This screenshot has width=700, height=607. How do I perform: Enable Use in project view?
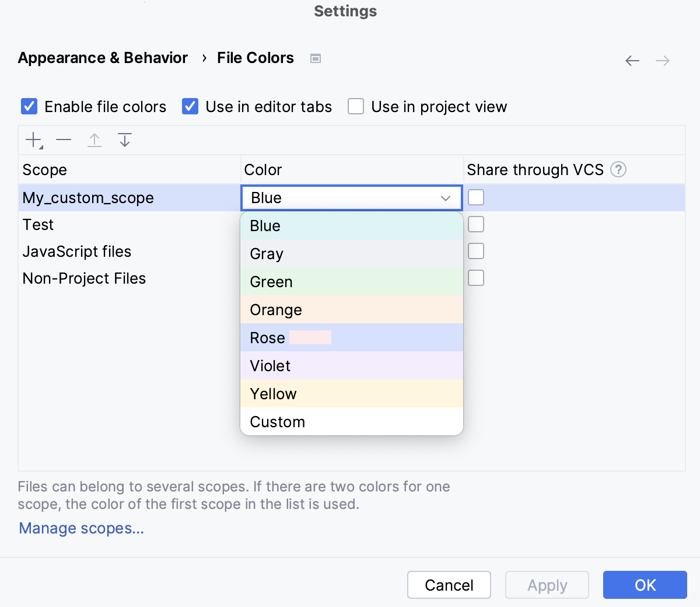click(356, 107)
